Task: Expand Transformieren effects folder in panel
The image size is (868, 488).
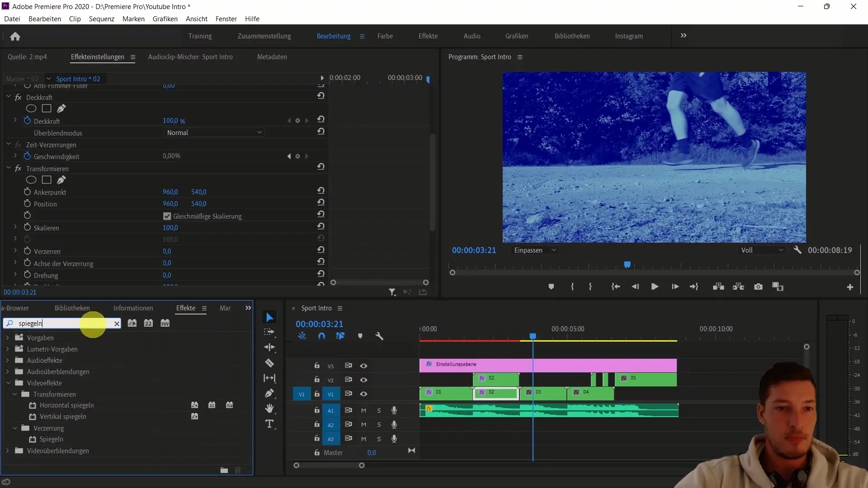Action: point(14,394)
